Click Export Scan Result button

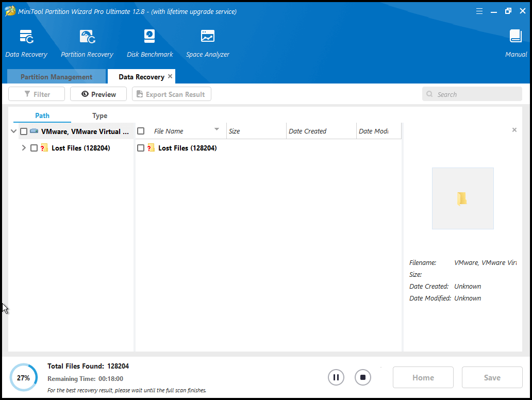point(172,94)
